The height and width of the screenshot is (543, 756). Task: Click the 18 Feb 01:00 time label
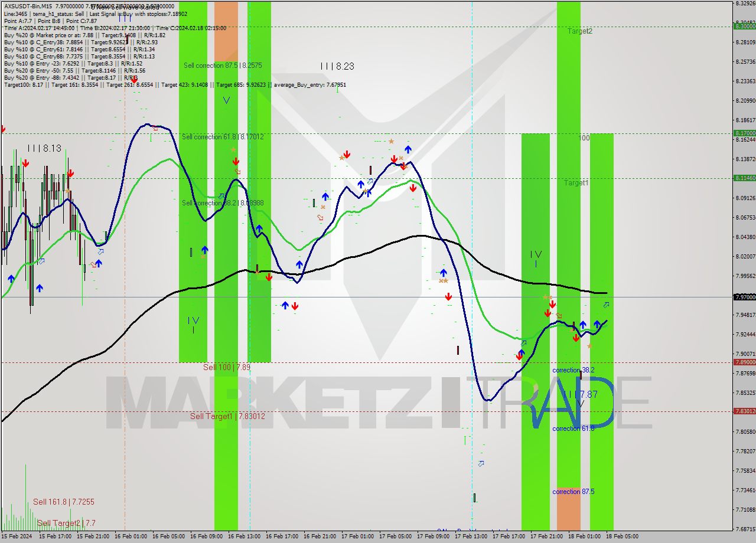coord(584,537)
